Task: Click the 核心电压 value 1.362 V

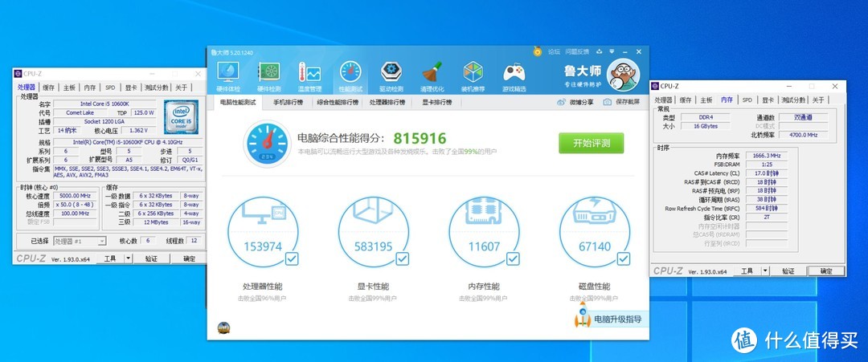Action: coord(138,130)
